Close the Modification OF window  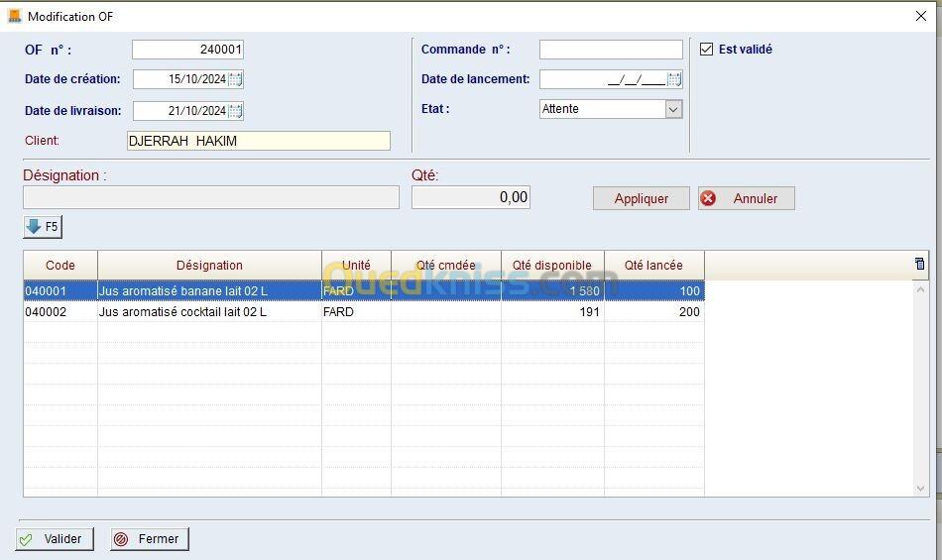(920, 16)
